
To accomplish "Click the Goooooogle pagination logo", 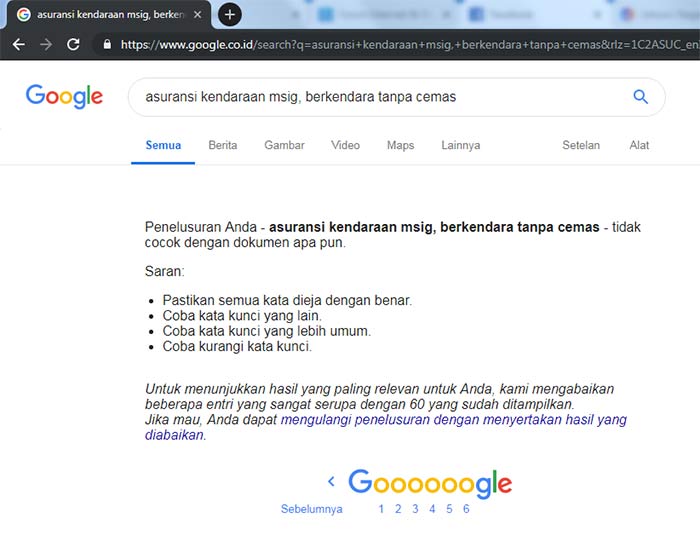I will [x=430, y=483].
